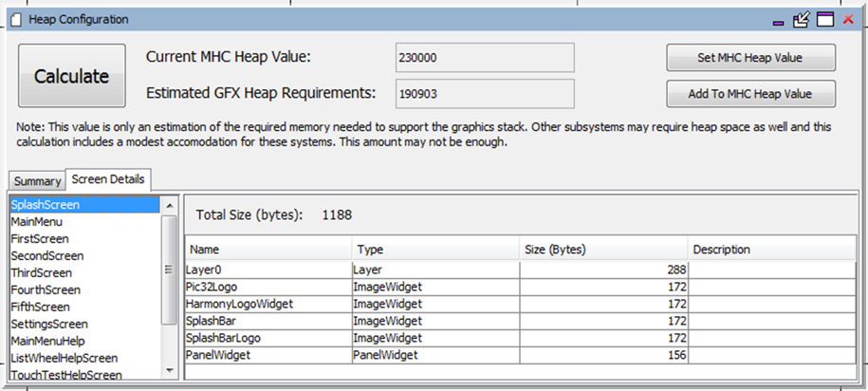Minimize the Heap Configuration panel
Viewport: 868px width, 391px height.
pos(778,22)
